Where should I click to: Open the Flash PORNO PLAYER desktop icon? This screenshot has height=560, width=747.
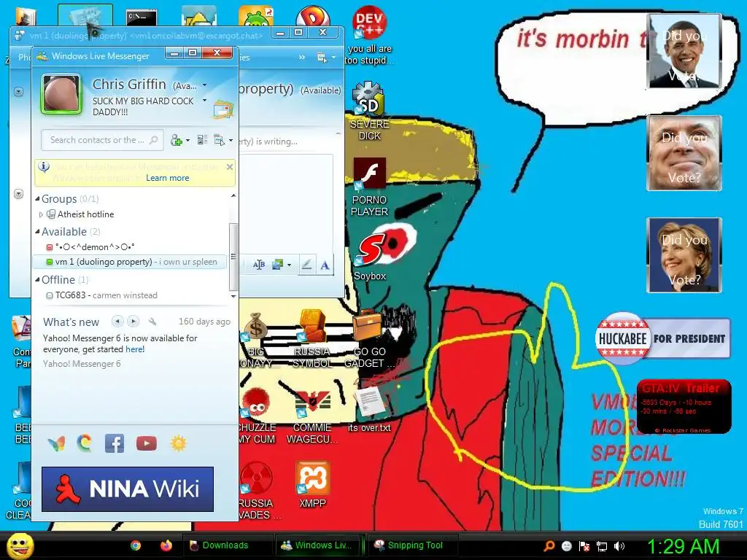[x=369, y=187]
